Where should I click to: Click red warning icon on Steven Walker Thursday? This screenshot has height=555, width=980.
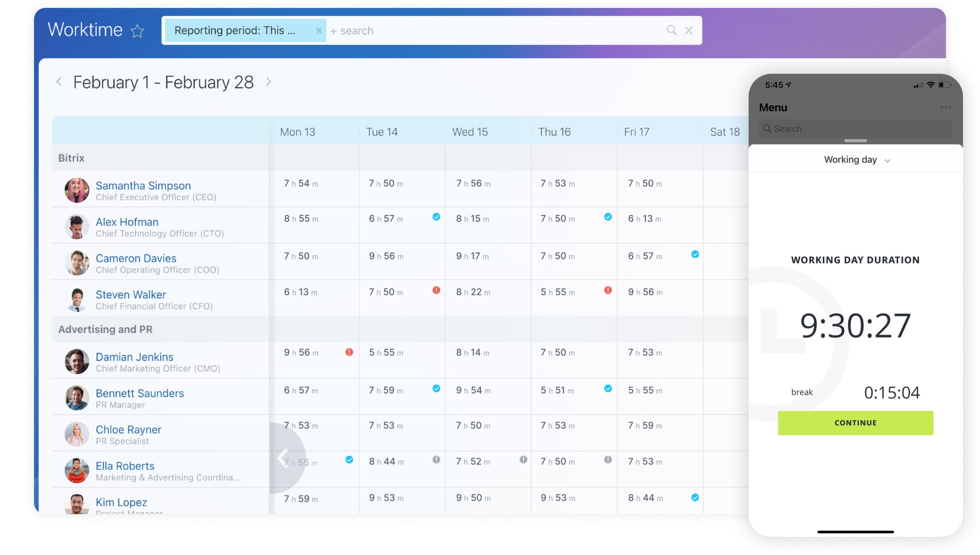[608, 291]
